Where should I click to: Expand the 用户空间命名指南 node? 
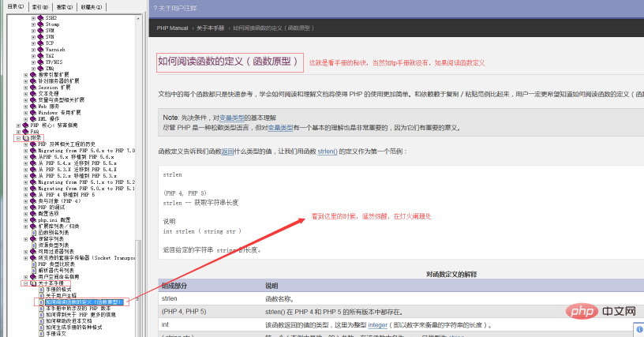point(26,277)
